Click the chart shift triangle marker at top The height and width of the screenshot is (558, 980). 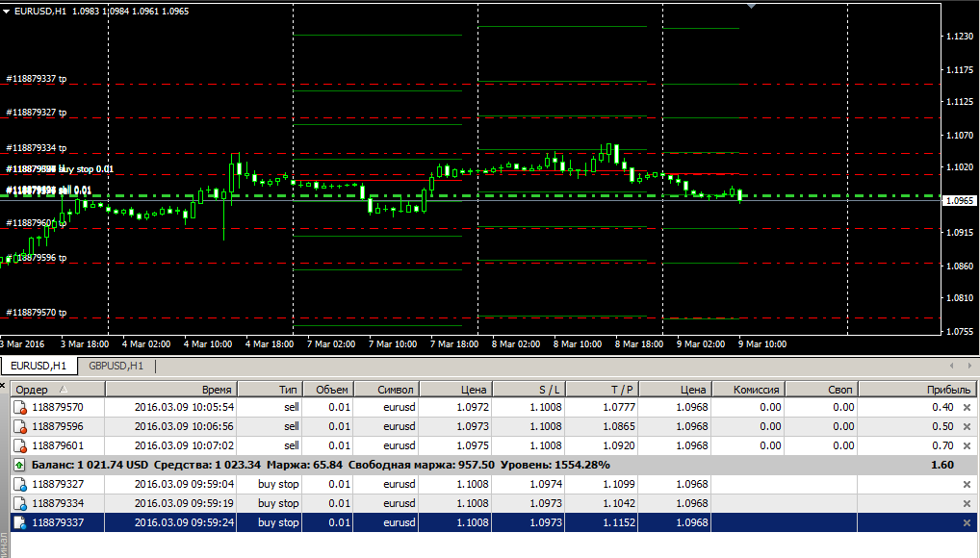[752, 6]
